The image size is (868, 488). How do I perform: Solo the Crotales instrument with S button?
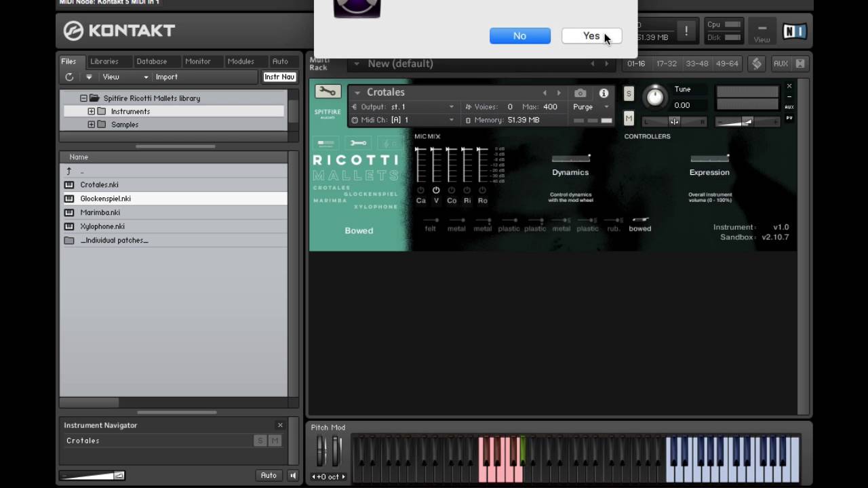click(x=629, y=94)
